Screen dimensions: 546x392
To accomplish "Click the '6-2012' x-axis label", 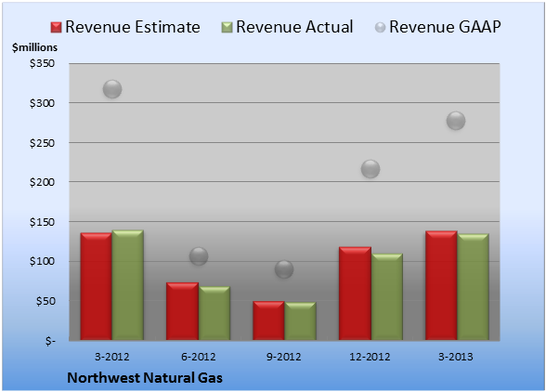I will click(199, 357).
